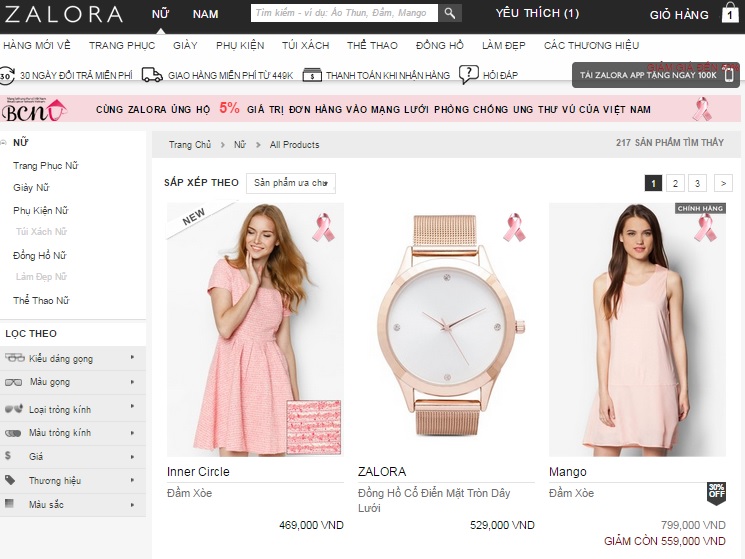Screen dimensions: 745x559
Task: Select Phụ Kiện Nữ category
Action: coord(41,210)
